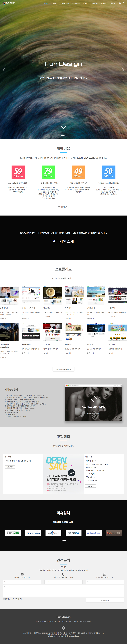The width and height of the screenshot is (127, 644).
Task: Select the HOME menu item
Action: 46,3
